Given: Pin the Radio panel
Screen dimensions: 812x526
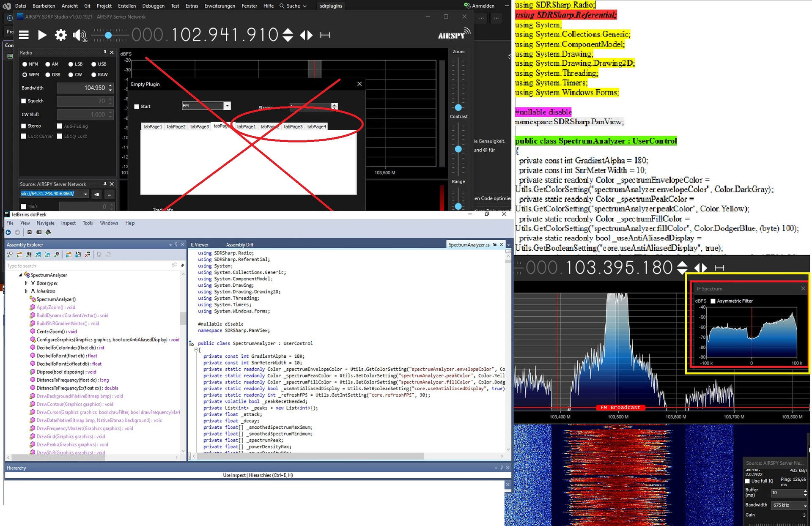Looking at the screenshot, I should [105, 52].
